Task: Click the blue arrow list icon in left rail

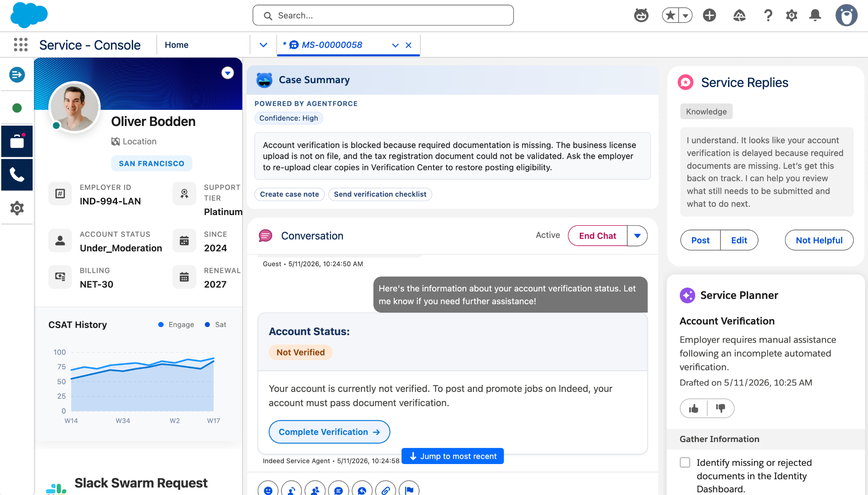Action: click(17, 75)
